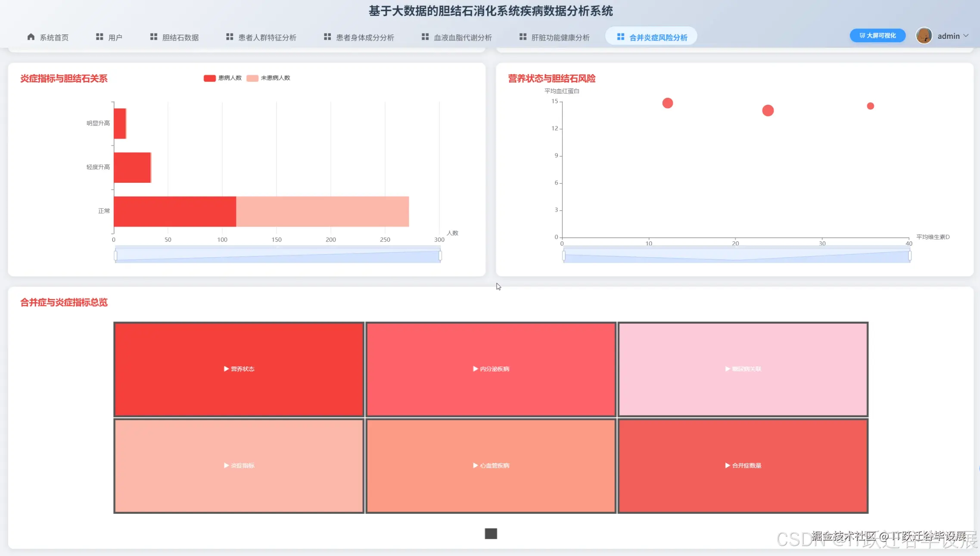
Task: Expand the 内分泌疾病 treemap block
Action: 491,369
